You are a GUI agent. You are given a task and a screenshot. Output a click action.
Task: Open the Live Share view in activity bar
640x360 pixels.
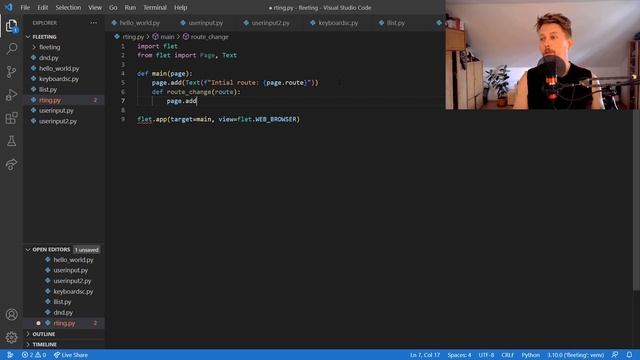pos(11,164)
